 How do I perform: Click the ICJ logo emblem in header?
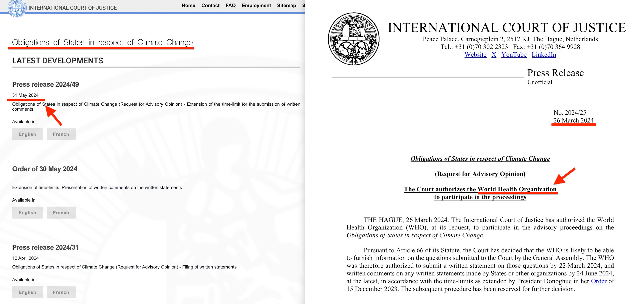pos(17,8)
